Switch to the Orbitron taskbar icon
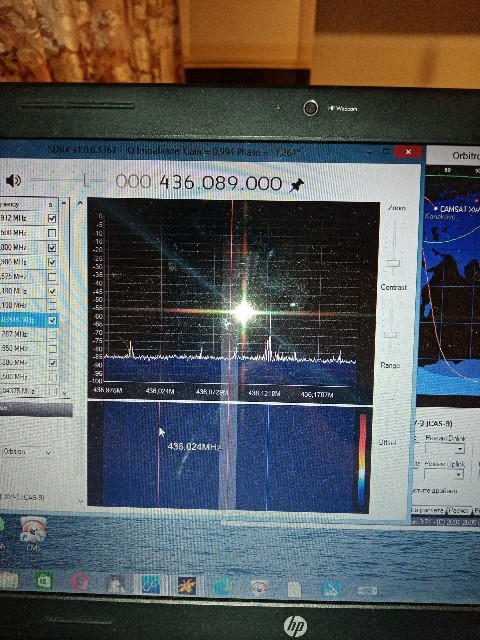 click(x=187, y=585)
